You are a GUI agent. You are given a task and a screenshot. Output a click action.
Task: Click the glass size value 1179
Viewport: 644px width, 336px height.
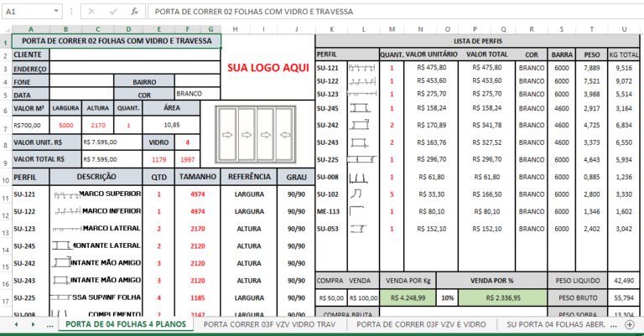(x=158, y=159)
